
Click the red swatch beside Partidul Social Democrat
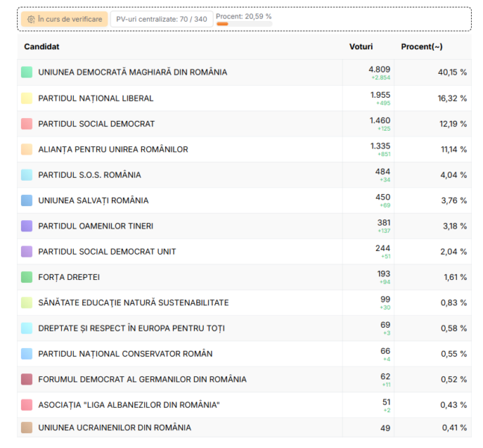[27, 124]
